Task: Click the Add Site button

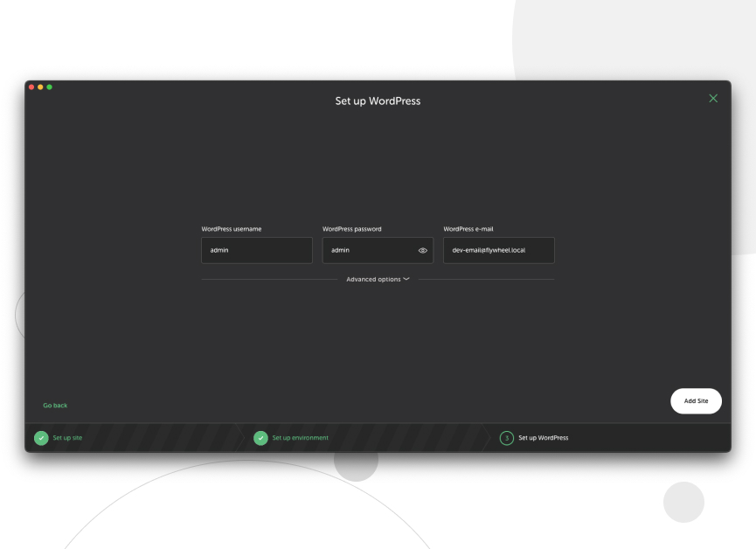Action: tap(696, 401)
